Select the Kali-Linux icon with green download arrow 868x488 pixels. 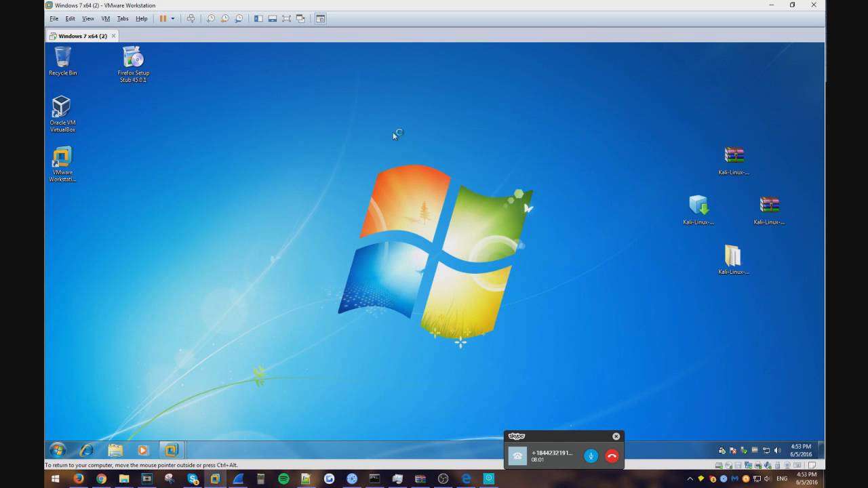tap(698, 209)
